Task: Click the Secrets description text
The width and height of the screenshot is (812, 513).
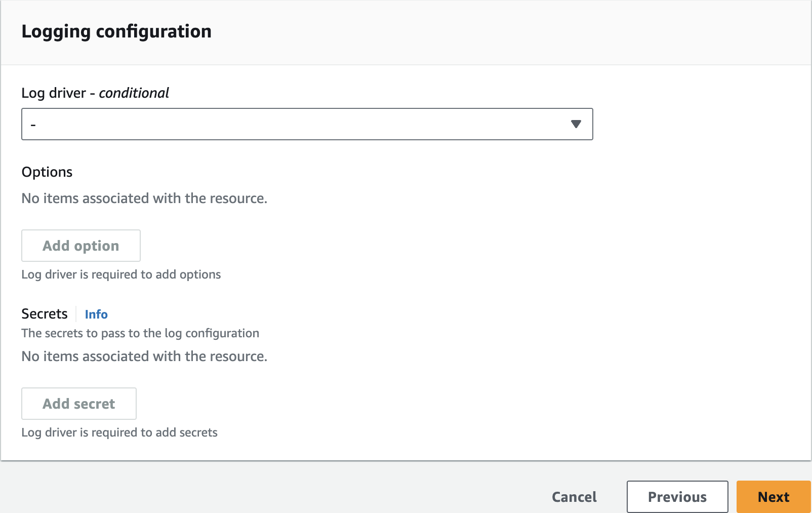Action: 140,333
